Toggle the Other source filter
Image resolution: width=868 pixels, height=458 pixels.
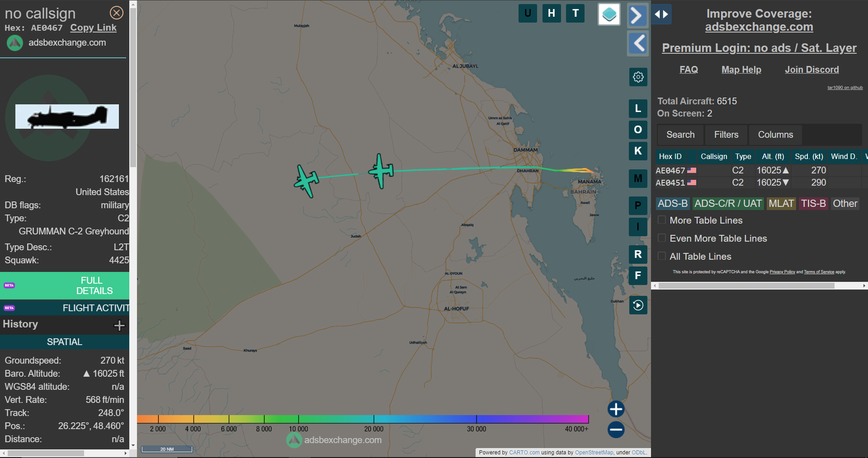845,204
